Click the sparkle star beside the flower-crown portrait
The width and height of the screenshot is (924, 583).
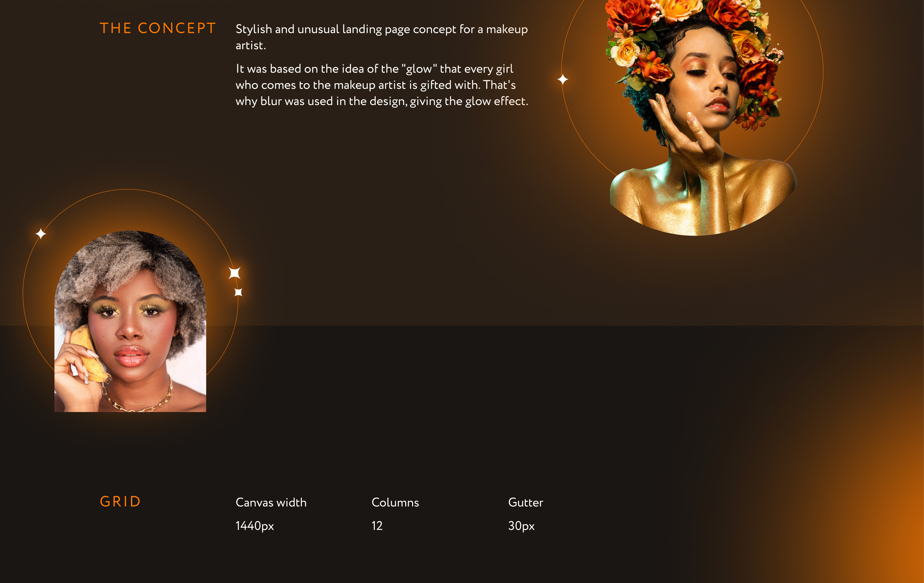[x=563, y=79]
